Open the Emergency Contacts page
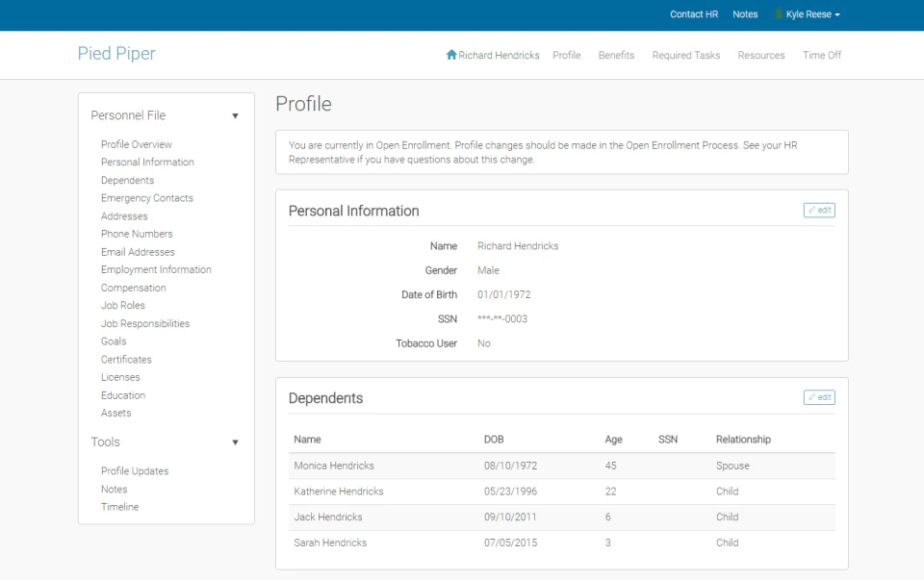Image resolution: width=924 pixels, height=580 pixels. (x=146, y=197)
